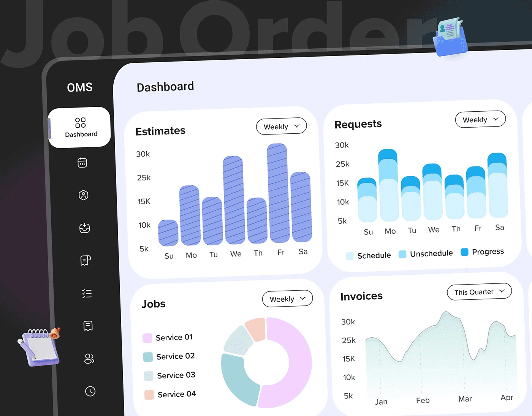
Task: Open the Dashboard sidebar item
Action: (x=79, y=128)
